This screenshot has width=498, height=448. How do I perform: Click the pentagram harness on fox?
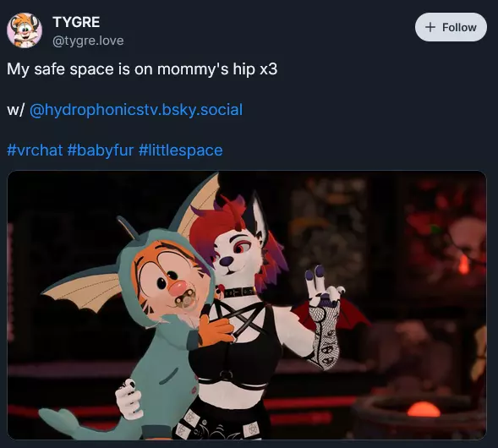click(237, 319)
